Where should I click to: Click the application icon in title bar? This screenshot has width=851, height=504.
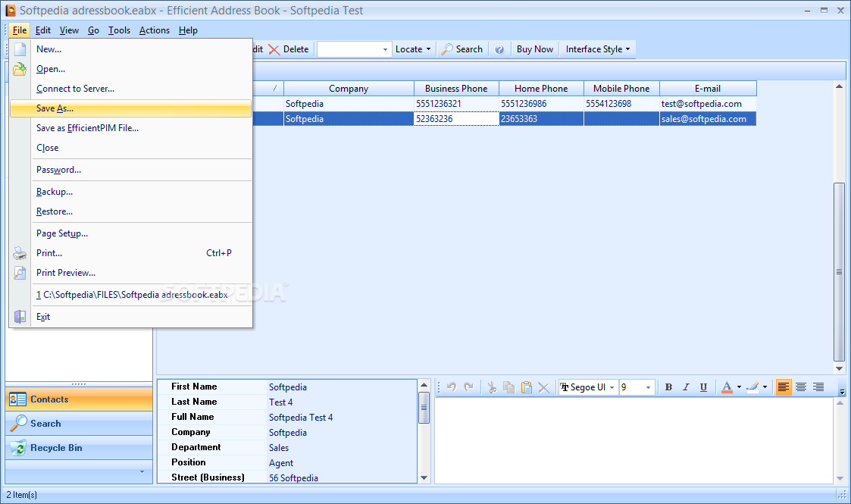click(x=11, y=11)
